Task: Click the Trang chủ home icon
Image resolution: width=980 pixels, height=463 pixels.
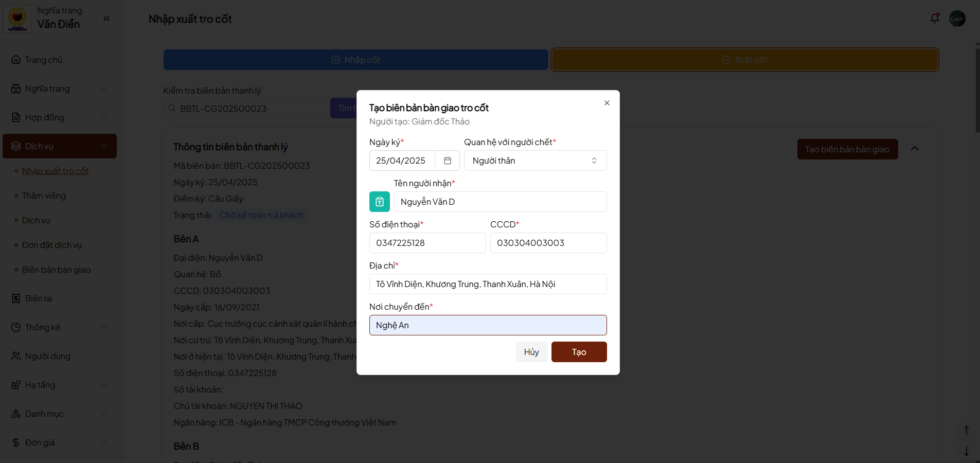Action: click(16, 60)
